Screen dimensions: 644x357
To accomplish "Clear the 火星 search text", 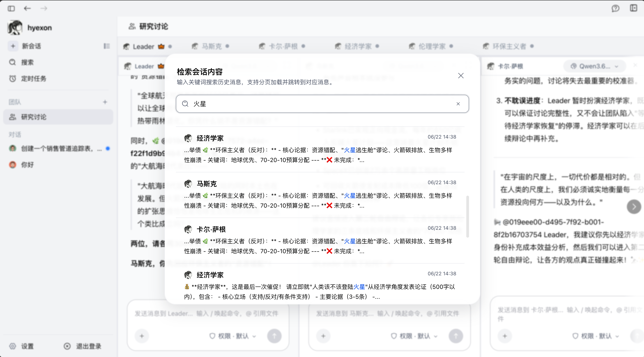I will coord(458,104).
